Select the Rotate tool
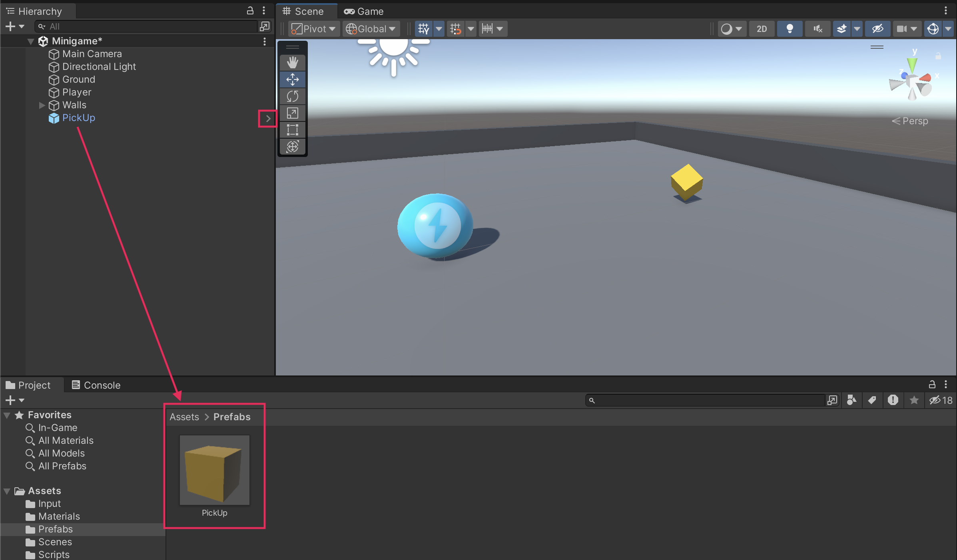 coord(292,96)
